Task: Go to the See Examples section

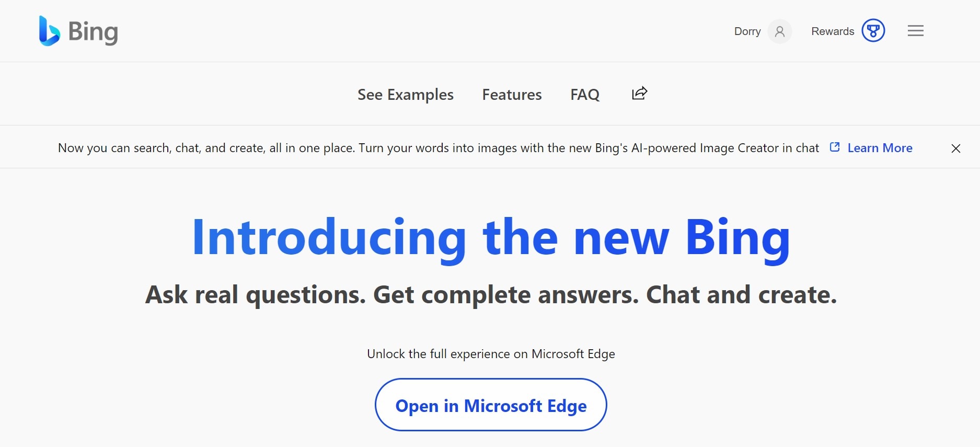Action: pos(405,95)
